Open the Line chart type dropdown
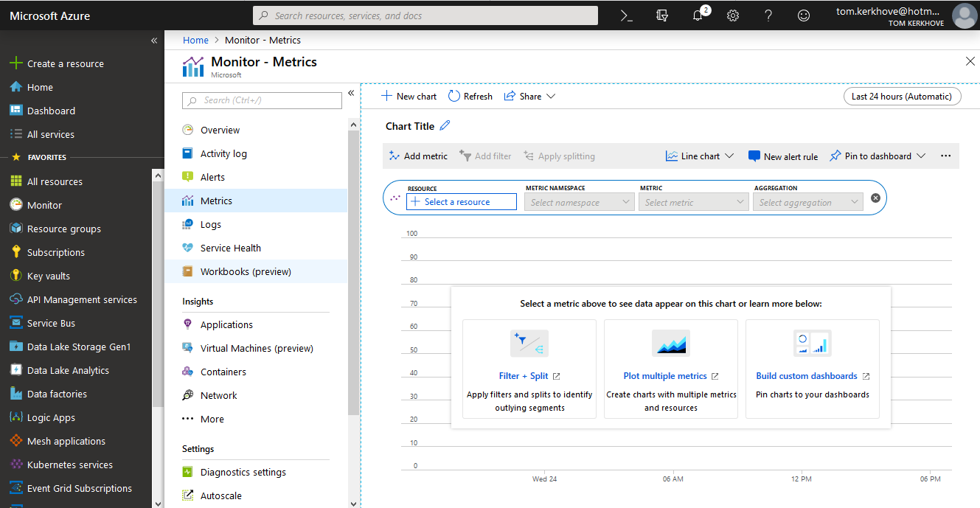 [700, 156]
